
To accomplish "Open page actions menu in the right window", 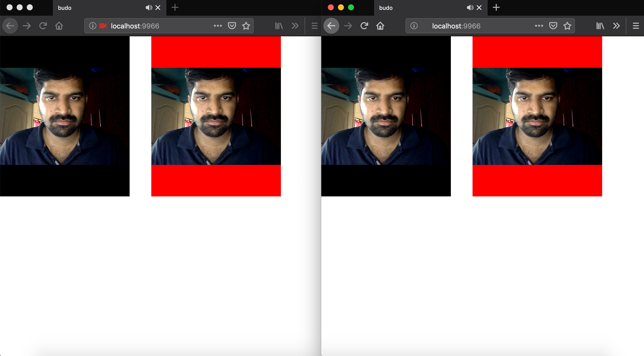I will click(x=539, y=26).
